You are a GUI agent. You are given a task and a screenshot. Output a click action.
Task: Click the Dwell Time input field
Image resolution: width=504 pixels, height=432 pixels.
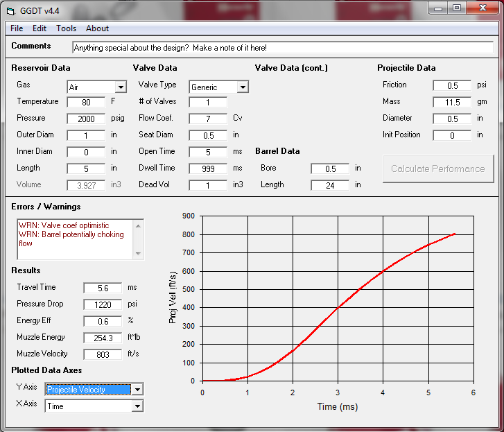click(x=207, y=169)
